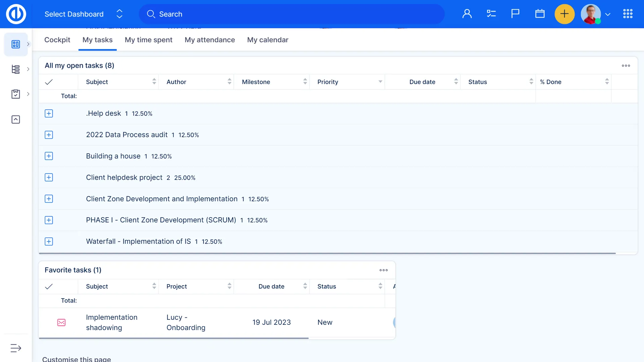
Task: Toggle select-all checkmark in All my open tasks
Action: point(49,82)
